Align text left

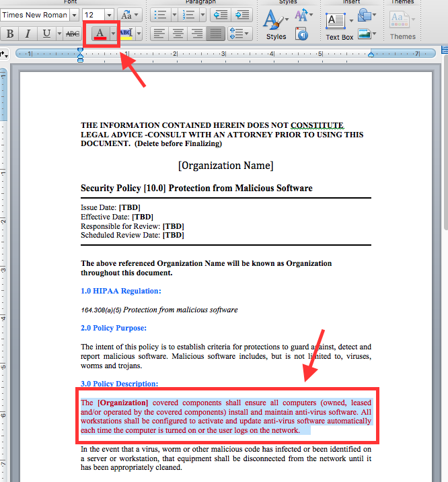pyautogui.click(x=159, y=34)
